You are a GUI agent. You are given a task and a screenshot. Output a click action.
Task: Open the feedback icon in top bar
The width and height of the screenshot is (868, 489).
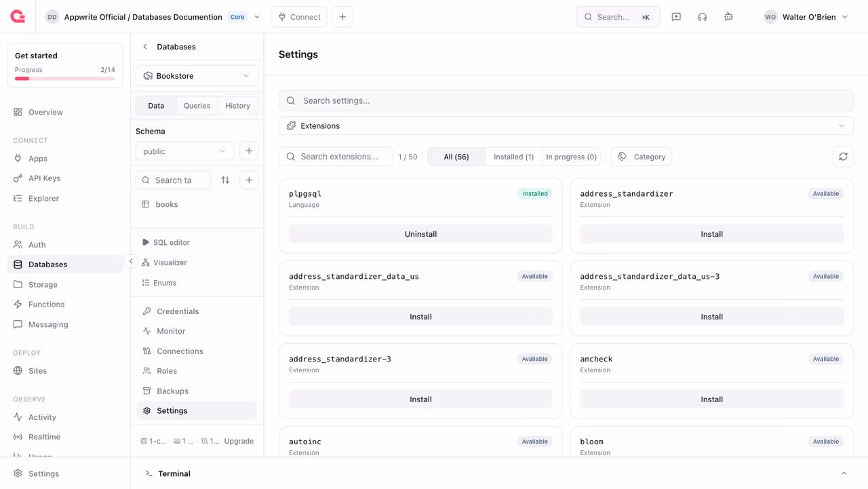(676, 17)
